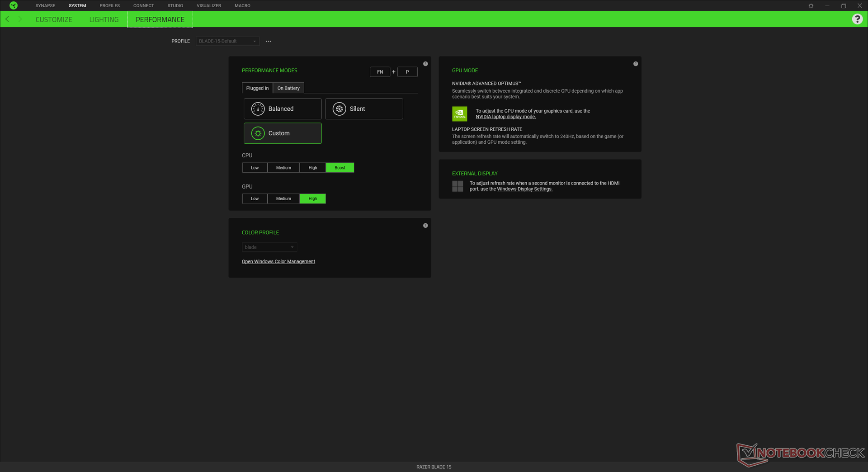Show GPU Mode help tooltip icon

636,64
